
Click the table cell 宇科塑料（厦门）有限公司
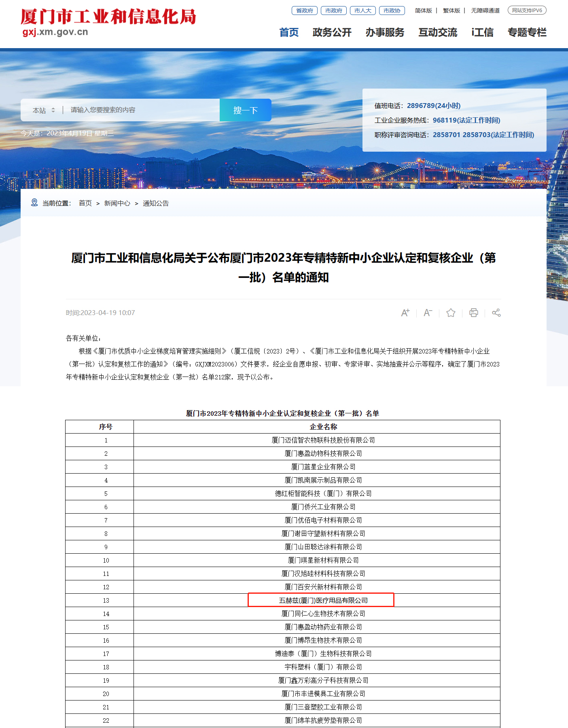(317, 667)
